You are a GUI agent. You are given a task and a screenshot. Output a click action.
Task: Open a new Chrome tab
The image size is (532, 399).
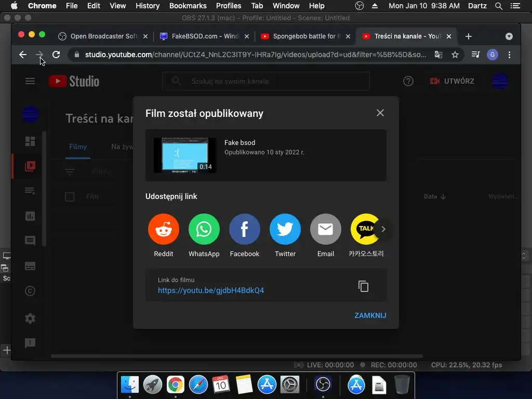coord(469,36)
